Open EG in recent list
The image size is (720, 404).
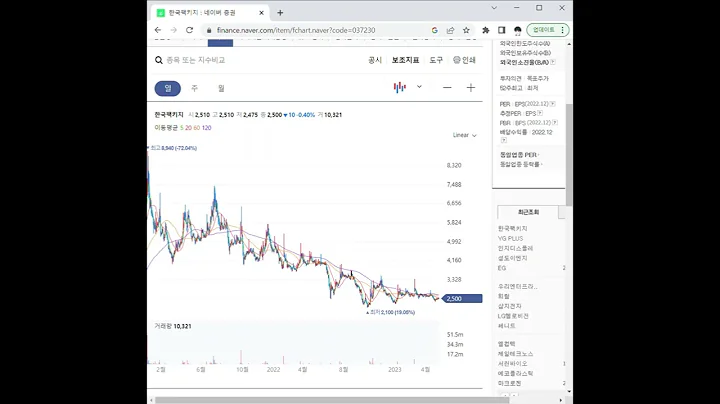click(501, 268)
